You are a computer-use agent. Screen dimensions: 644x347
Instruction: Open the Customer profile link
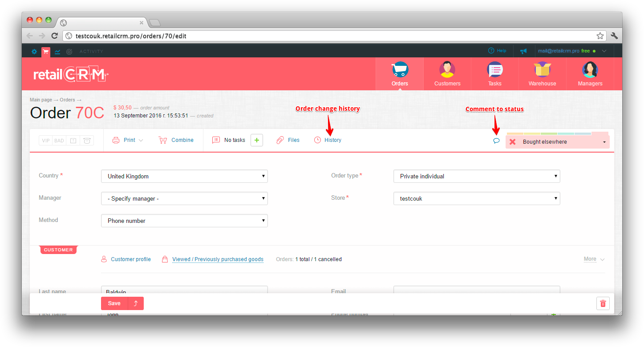point(126,259)
